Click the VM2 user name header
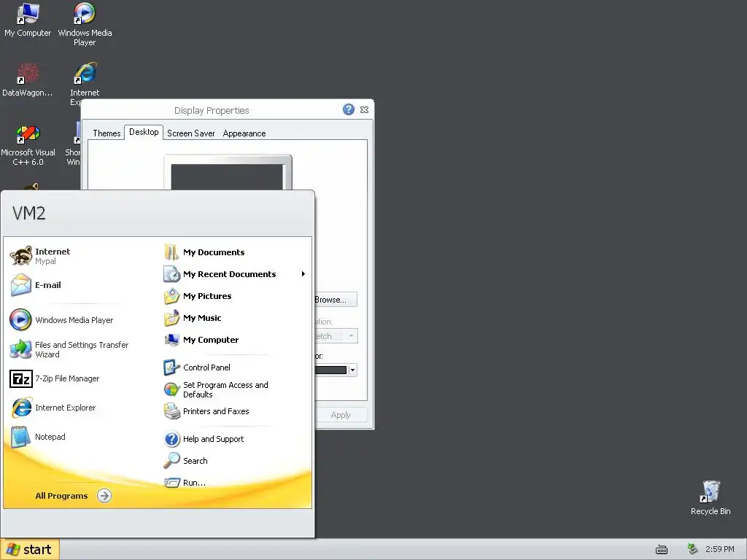 (x=29, y=213)
